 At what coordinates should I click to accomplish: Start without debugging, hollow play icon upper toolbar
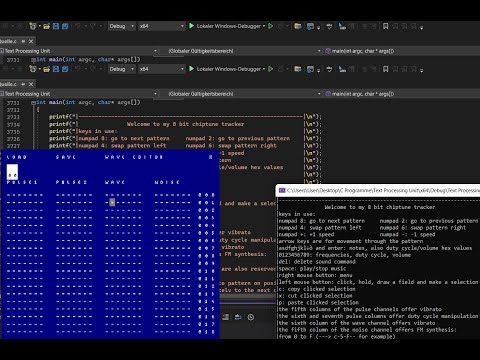pos(271,26)
